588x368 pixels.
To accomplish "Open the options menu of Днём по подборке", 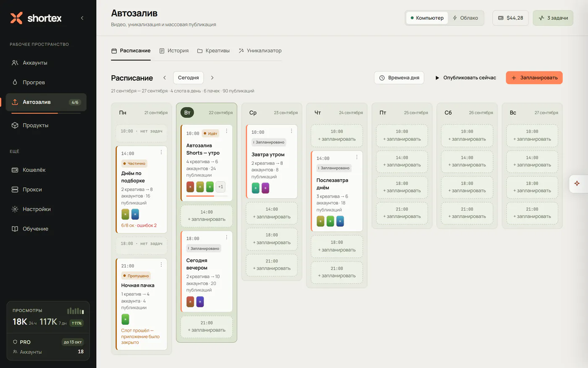I will click(x=161, y=152).
